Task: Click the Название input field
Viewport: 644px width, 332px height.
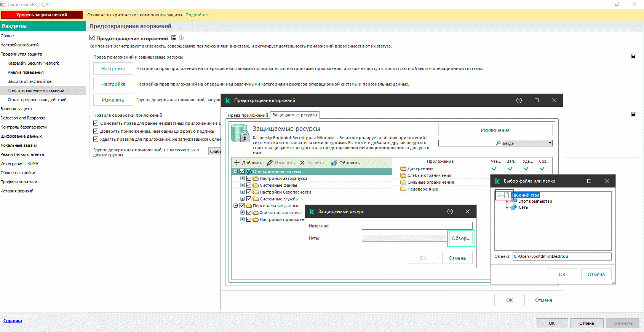Action: pyautogui.click(x=417, y=226)
